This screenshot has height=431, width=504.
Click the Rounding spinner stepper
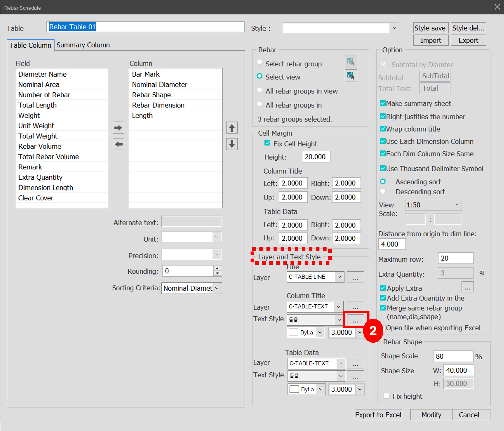click(217, 271)
